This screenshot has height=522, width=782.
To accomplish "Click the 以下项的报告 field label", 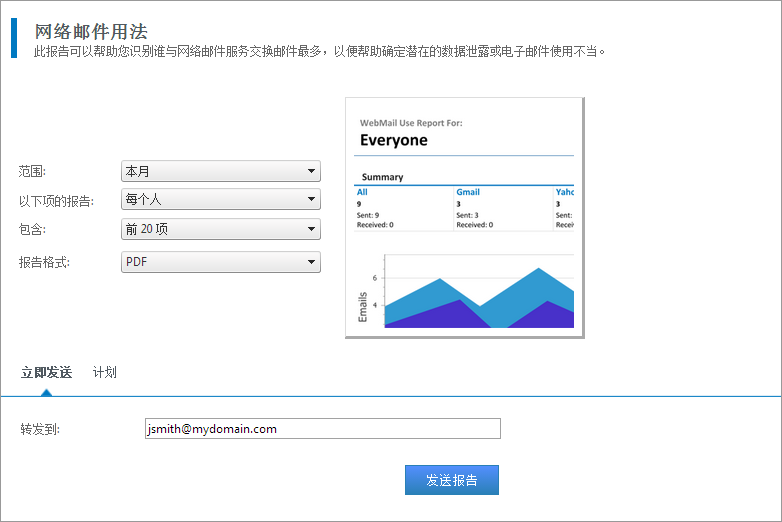I will pos(56,201).
